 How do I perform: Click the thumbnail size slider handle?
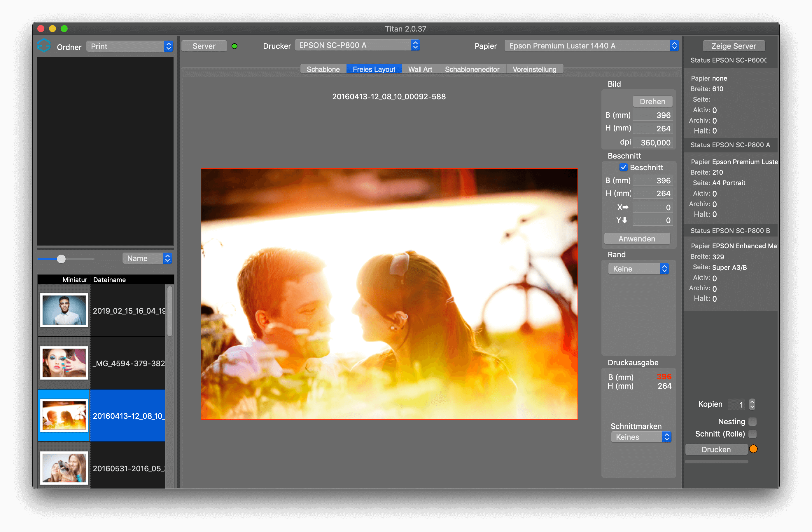tap(61, 259)
